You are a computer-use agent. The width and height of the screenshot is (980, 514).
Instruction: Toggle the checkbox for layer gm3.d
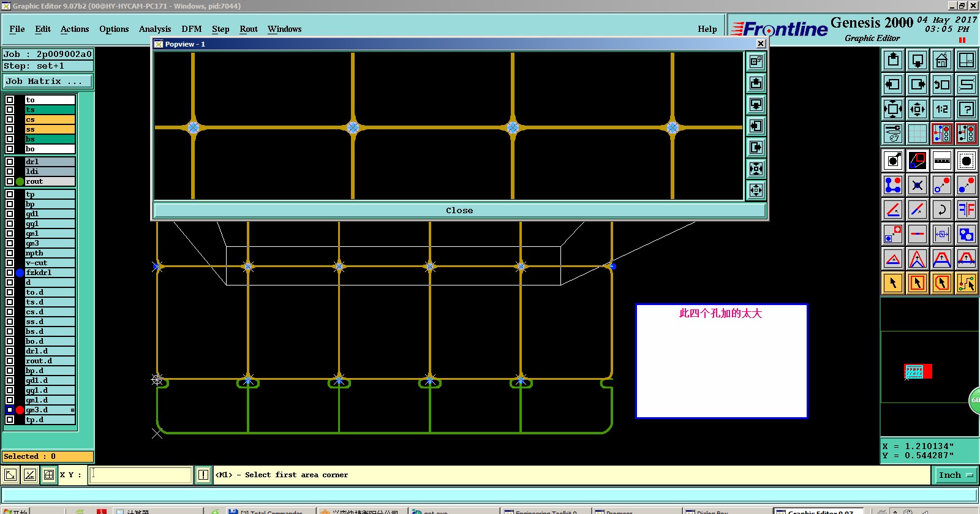(10, 410)
